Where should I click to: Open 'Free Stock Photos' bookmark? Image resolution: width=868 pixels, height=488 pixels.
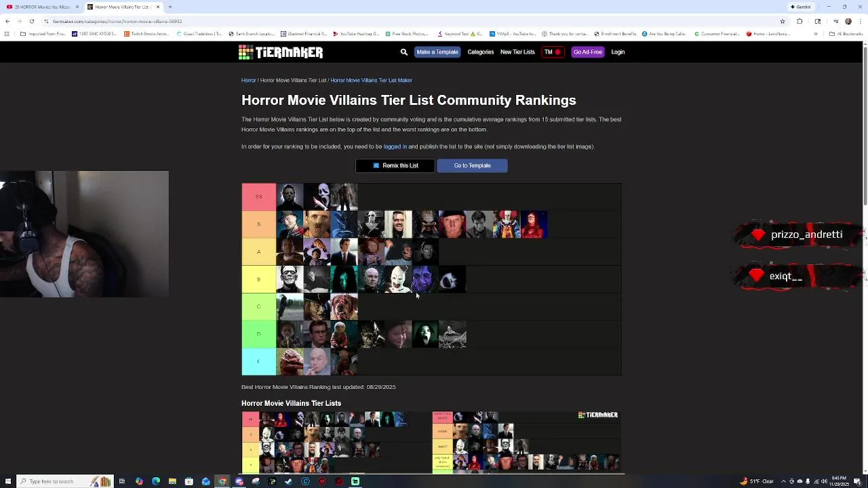pyautogui.click(x=408, y=34)
